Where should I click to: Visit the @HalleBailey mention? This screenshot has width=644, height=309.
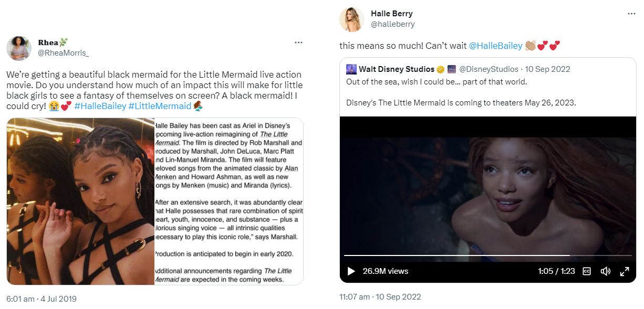point(495,46)
